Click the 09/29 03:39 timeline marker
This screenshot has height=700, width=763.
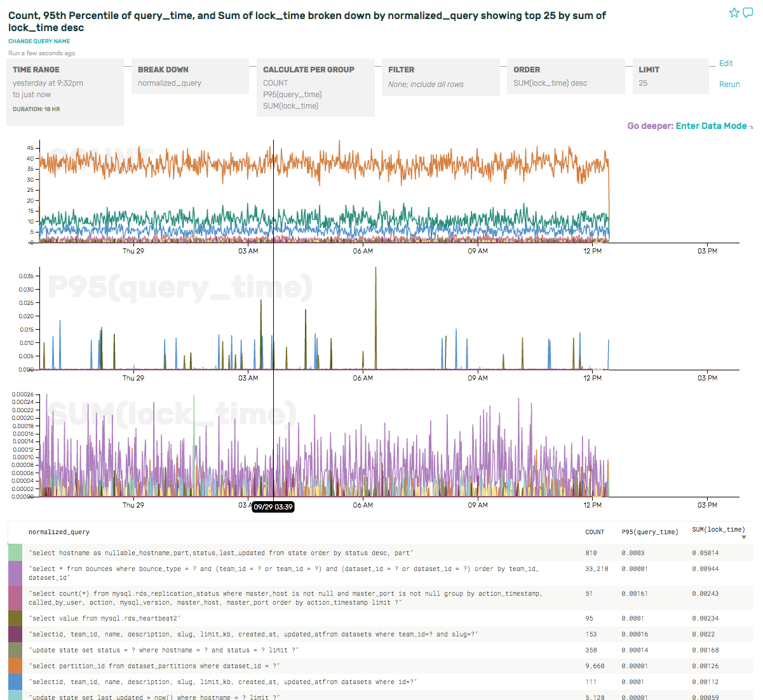(273, 507)
